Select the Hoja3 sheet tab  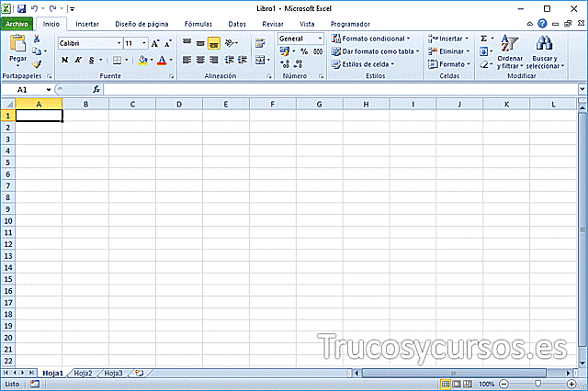point(113,373)
